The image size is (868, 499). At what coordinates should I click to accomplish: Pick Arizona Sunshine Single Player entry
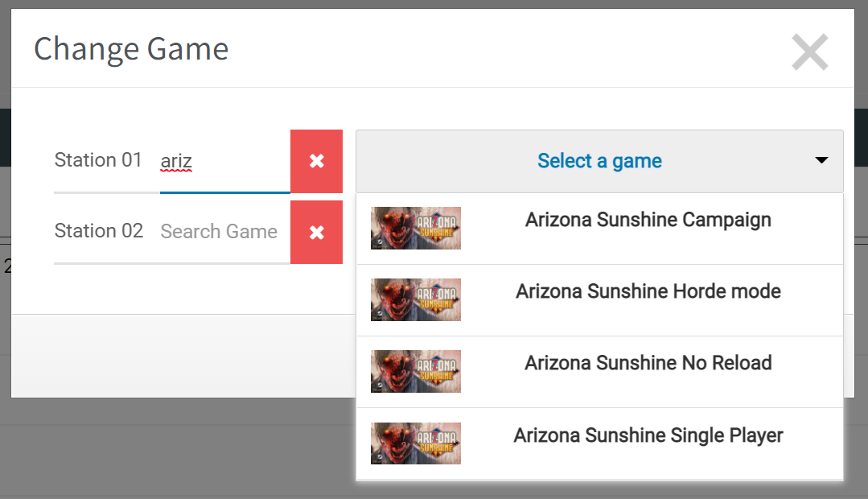click(x=599, y=443)
